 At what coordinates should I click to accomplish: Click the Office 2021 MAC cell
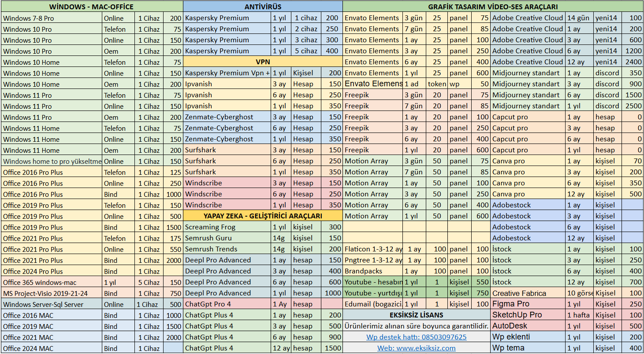pyautogui.click(x=52, y=337)
